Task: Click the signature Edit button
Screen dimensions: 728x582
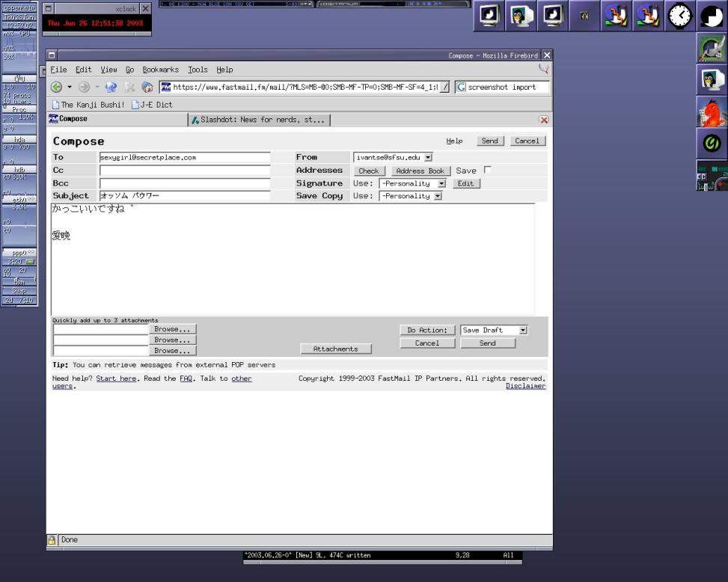Action: click(465, 183)
